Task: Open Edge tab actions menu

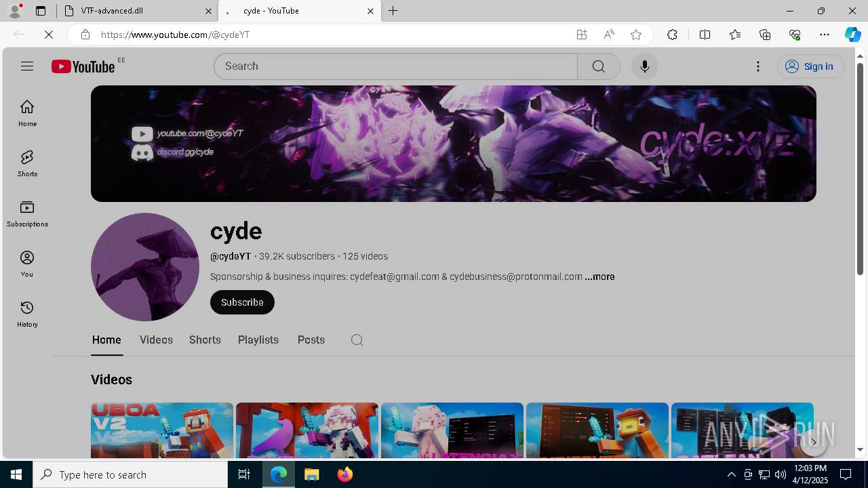Action: [41, 11]
